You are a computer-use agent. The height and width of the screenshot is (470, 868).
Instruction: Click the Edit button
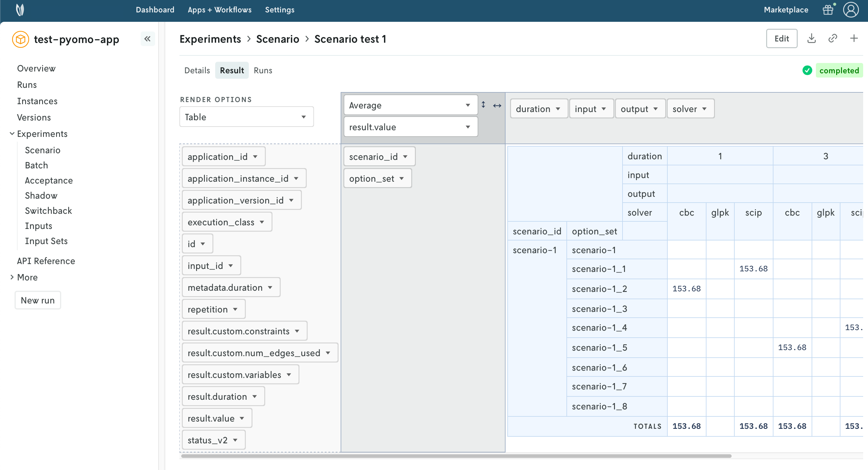point(781,38)
